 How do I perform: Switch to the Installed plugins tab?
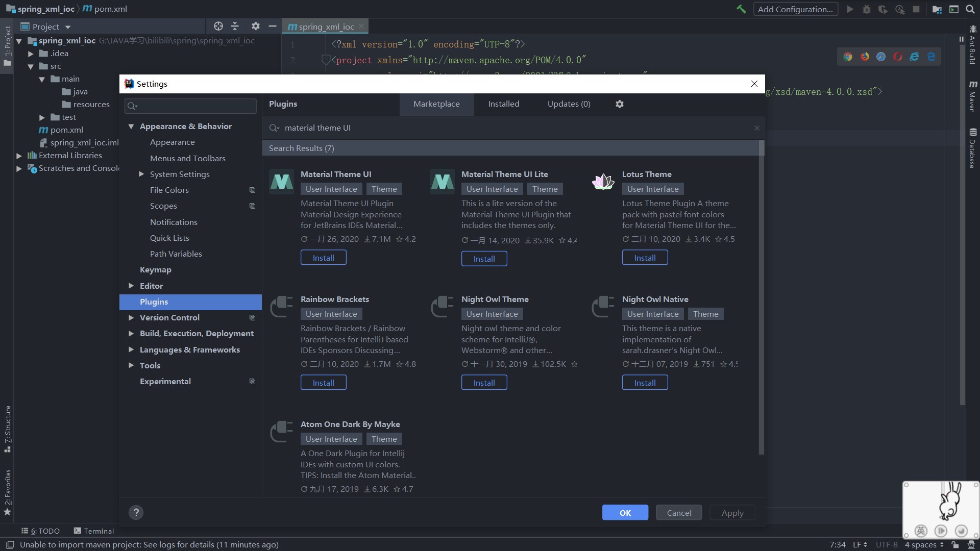tap(503, 104)
